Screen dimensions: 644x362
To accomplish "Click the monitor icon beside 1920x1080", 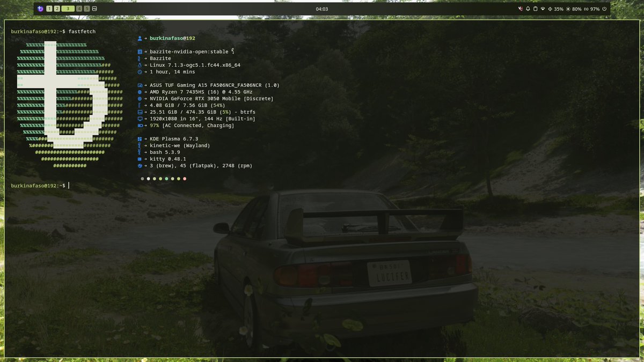I will click(140, 119).
